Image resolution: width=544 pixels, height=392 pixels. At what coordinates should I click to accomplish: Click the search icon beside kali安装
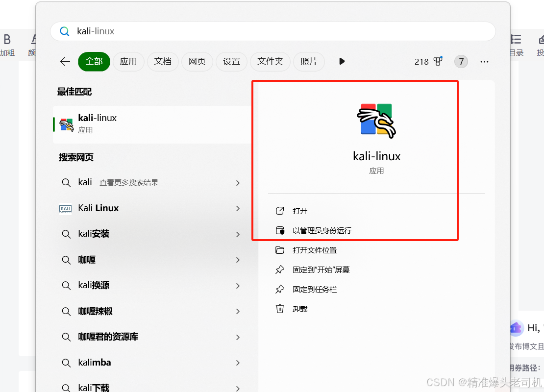(x=66, y=234)
